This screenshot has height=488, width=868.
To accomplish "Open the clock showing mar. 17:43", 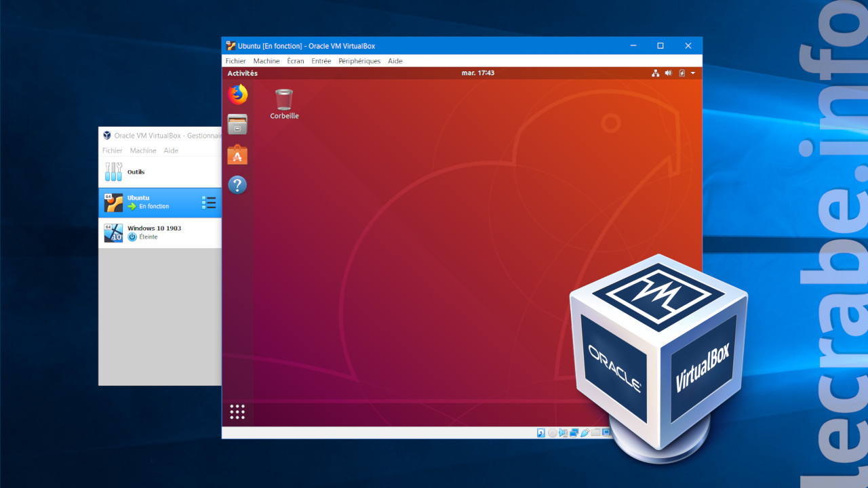I will coord(478,73).
